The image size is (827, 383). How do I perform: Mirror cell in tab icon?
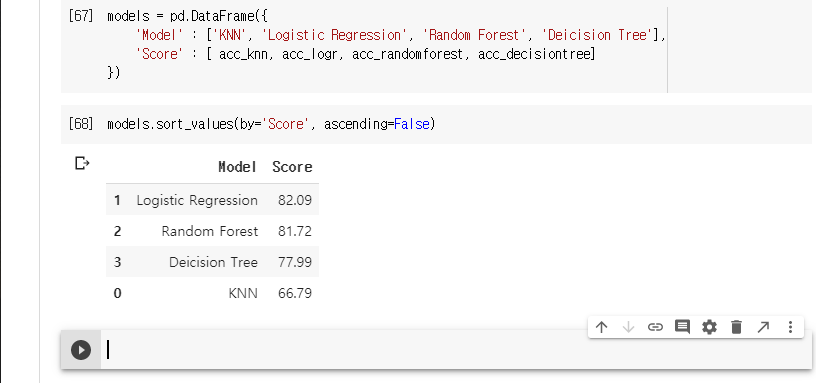tap(763, 327)
